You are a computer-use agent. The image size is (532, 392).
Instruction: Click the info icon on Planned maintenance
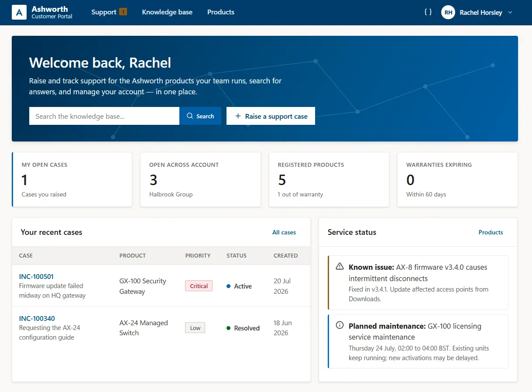340,325
